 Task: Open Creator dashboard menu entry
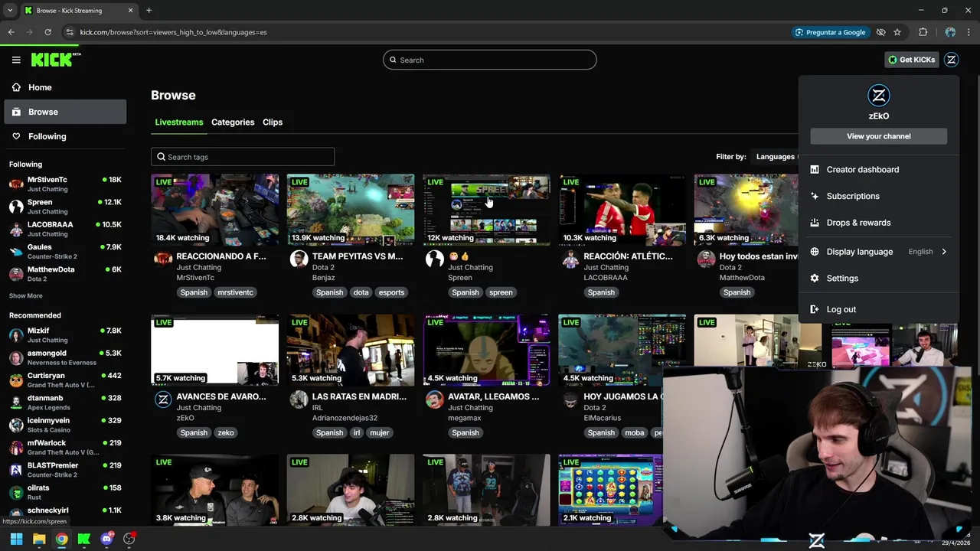pyautogui.click(x=879, y=169)
